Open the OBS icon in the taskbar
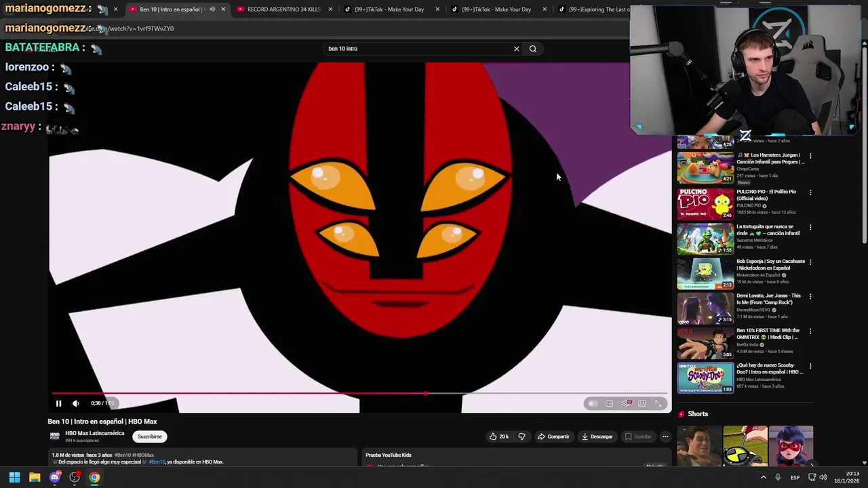Screen dimensions: 868x488 [x=75, y=477]
